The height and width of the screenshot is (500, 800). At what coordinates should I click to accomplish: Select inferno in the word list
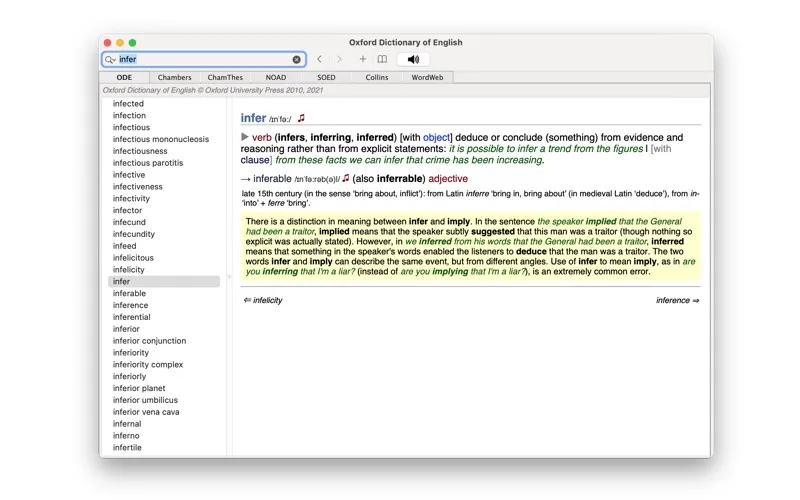pos(126,436)
